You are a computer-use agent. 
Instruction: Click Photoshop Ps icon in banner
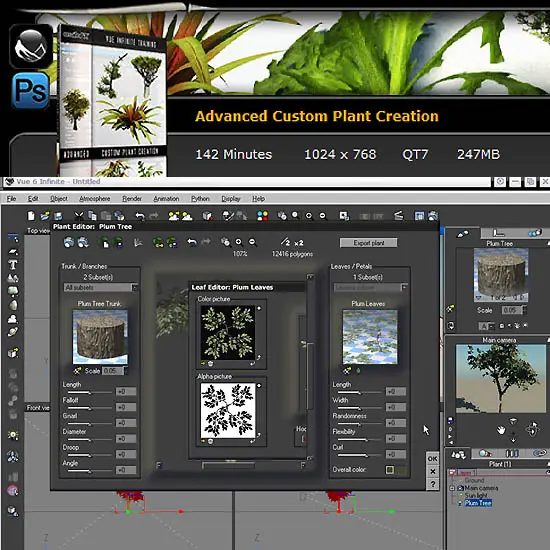click(x=30, y=90)
